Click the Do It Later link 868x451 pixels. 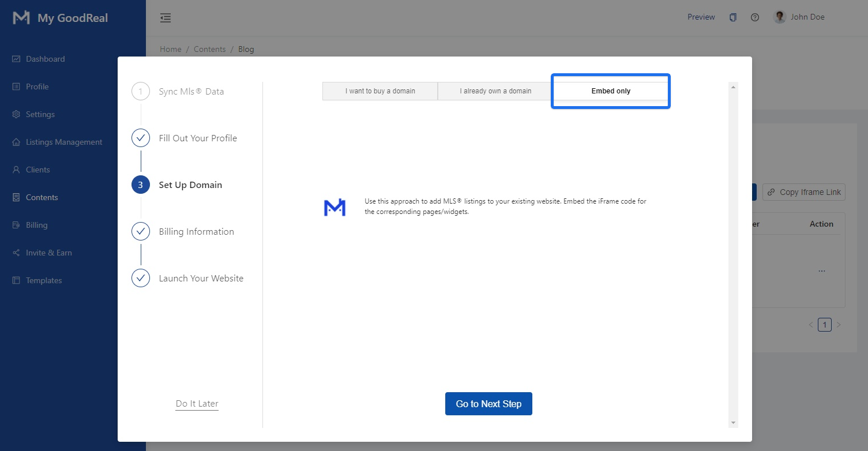(x=197, y=404)
